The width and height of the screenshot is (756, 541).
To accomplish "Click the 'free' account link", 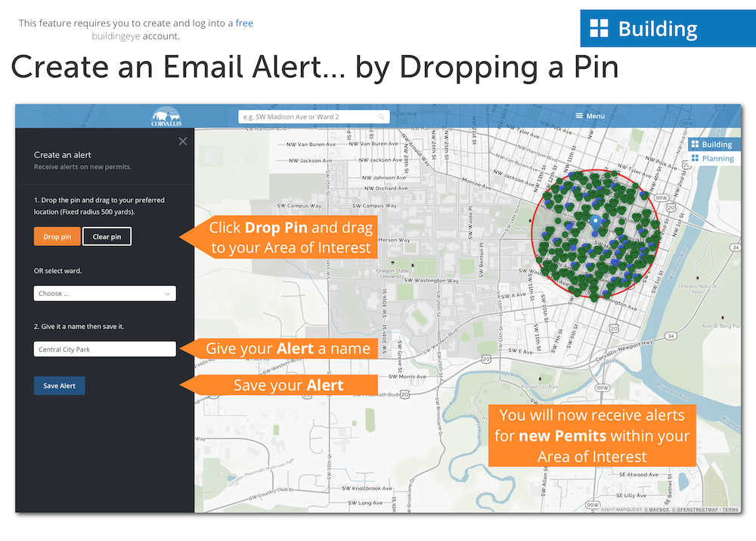I will pyautogui.click(x=244, y=23).
